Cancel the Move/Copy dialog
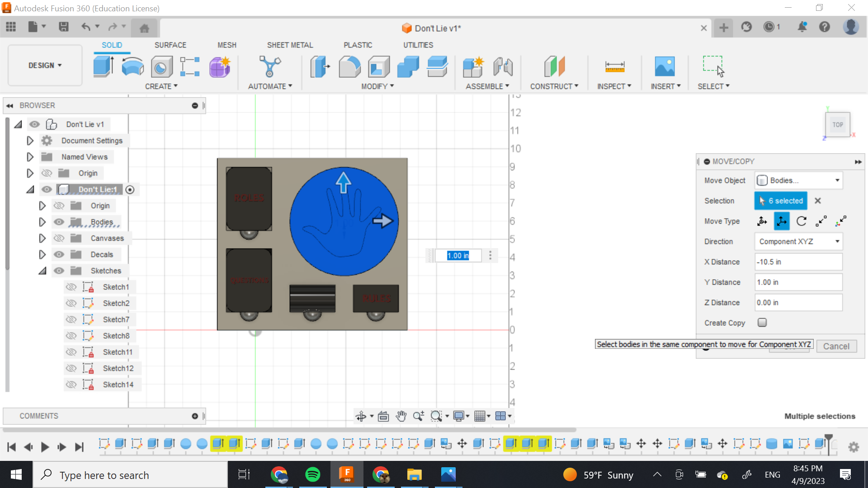Image resolution: width=868 pixels, height=488 pixels. [836, 346]
